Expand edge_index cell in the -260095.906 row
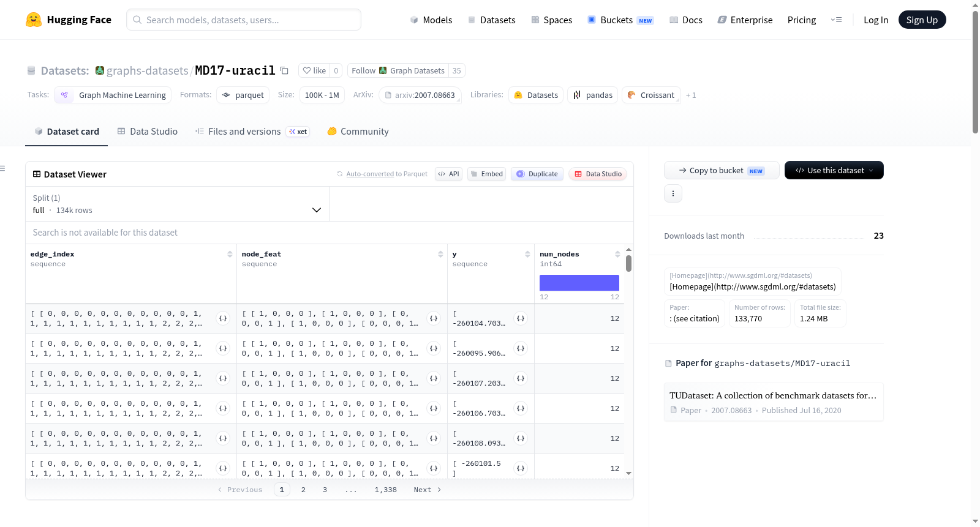The width and height of the screenshot is (980, 527). point(223,348)
